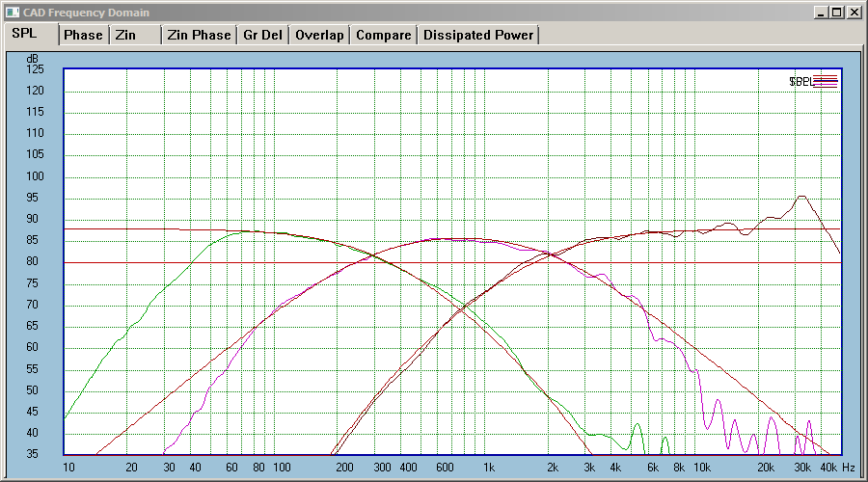Screen dimensions: 868x482
Task: Minimize the CAD Frequency Domain window
Action: click(x=821, y=13)
